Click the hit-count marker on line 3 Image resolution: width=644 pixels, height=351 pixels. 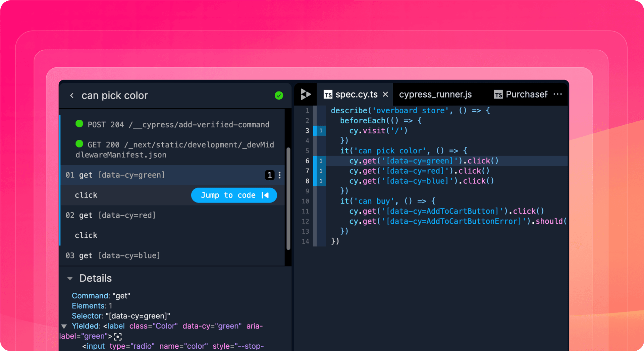tap(321, 131)
